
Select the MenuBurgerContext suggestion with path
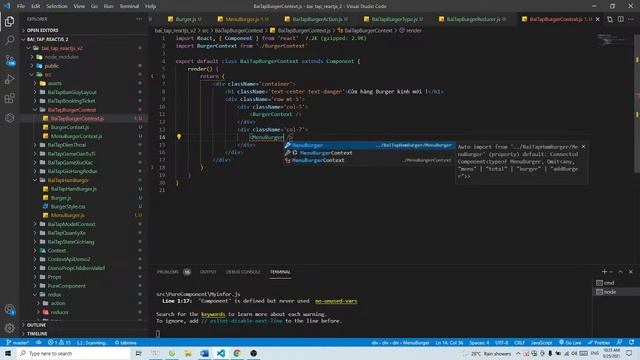click(369, 160)
